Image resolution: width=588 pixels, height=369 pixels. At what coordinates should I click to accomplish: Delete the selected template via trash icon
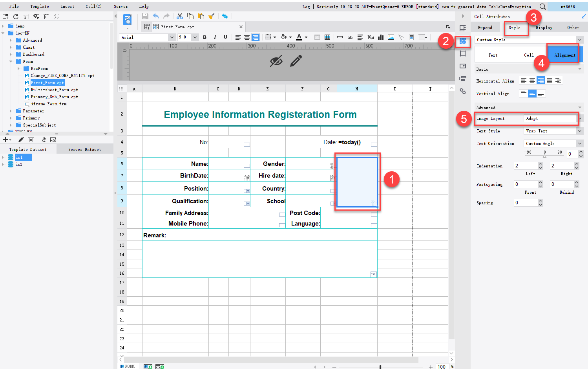pyautogui.click(x=46, y=17)
